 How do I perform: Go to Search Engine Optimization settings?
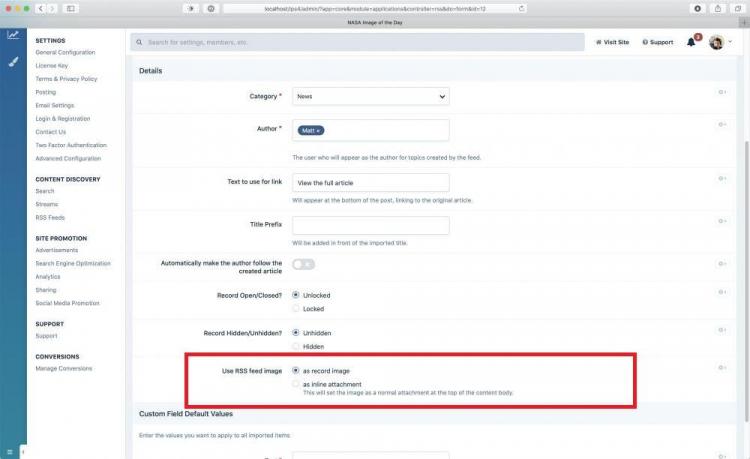point(73,263)
